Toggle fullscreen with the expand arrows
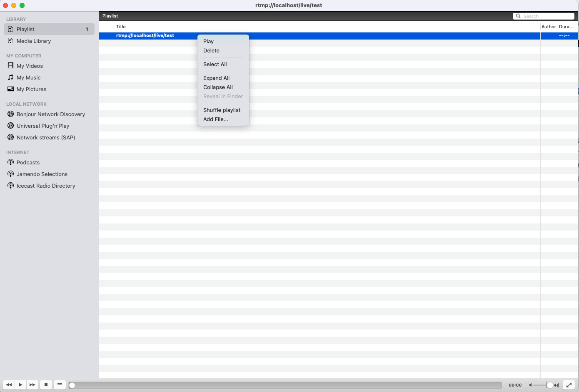 coord(569,385)
